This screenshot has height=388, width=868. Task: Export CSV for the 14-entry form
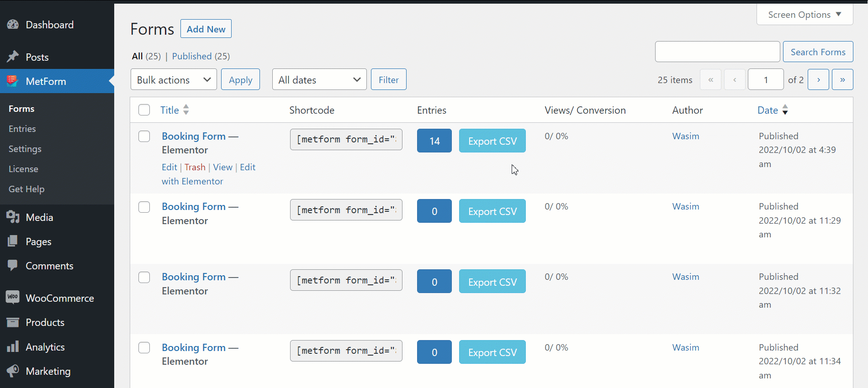(492, 141)
